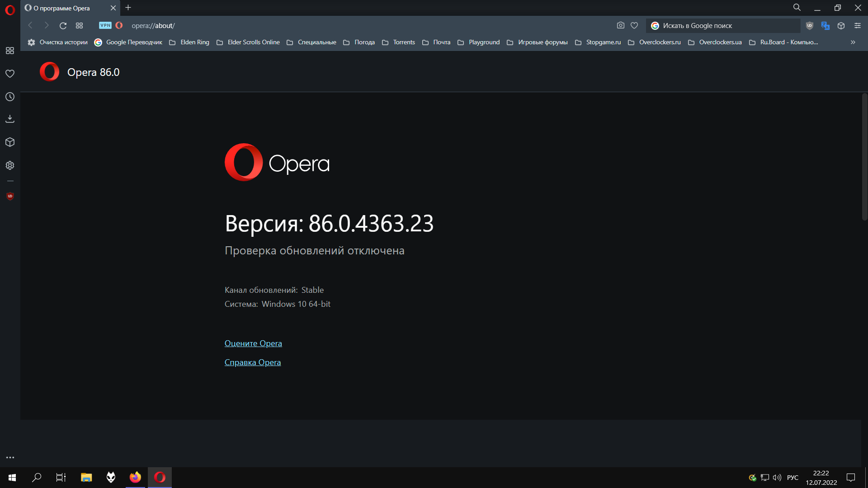Image resolution: width=868 pixels, height=488 pixels.
Task: Open a new tab with plus button
Action: point(128,8)
